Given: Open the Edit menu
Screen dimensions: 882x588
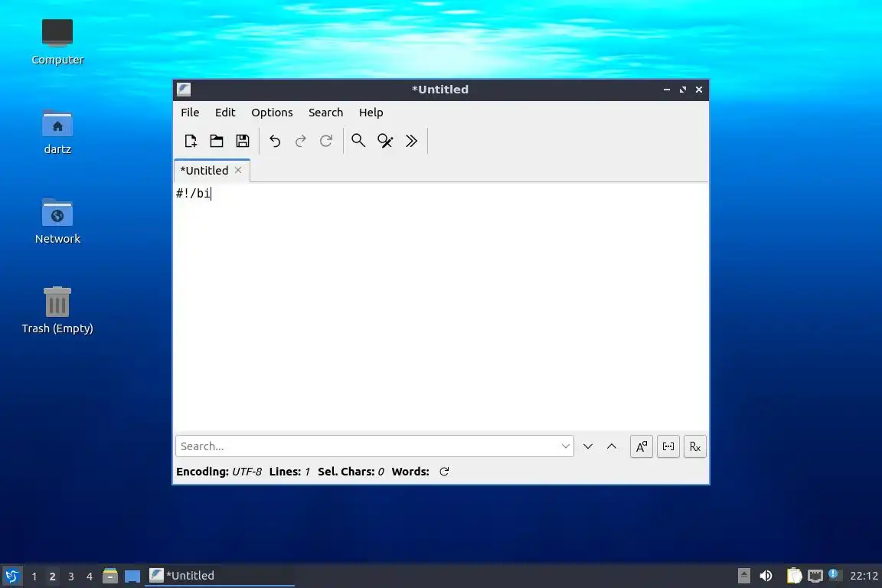Looking at the screenshot, I should 225,113.
